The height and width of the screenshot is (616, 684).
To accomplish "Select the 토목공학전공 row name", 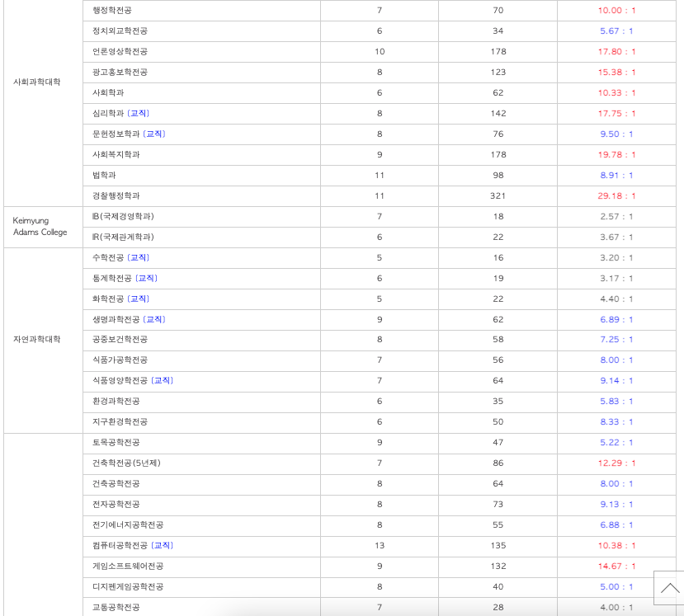I will pyautogui.click(x=116, y=443).
